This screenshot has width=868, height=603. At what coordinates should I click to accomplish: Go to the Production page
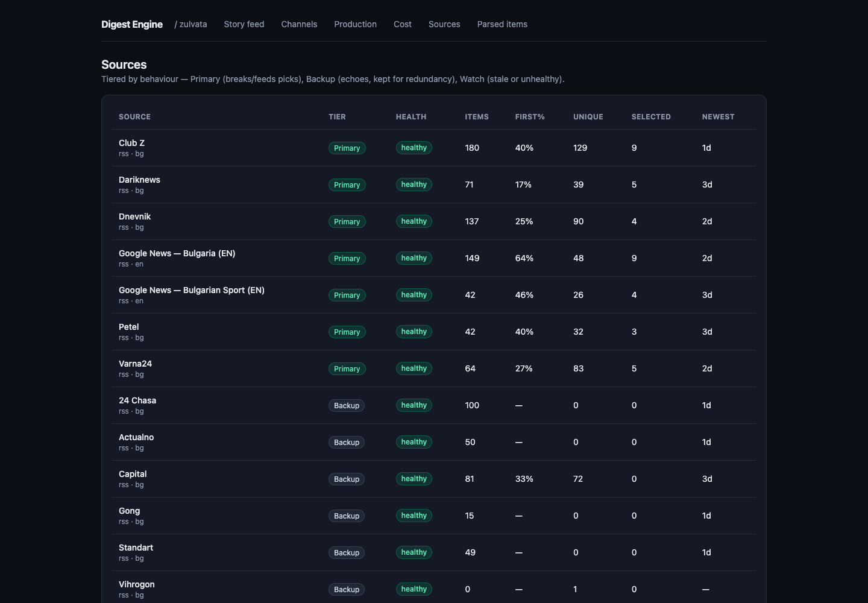coord(355,24)
